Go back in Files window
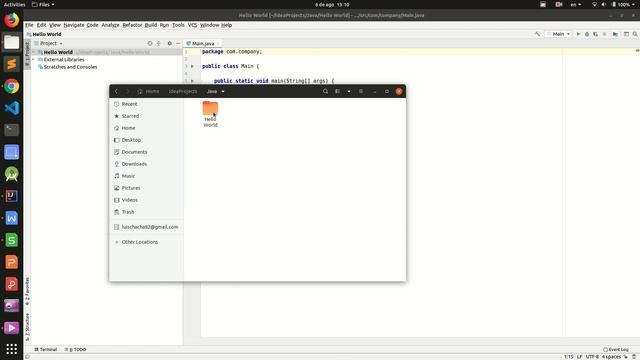This screenshot has width=640, height=360. pyautogui.click(x=116, y=91)
